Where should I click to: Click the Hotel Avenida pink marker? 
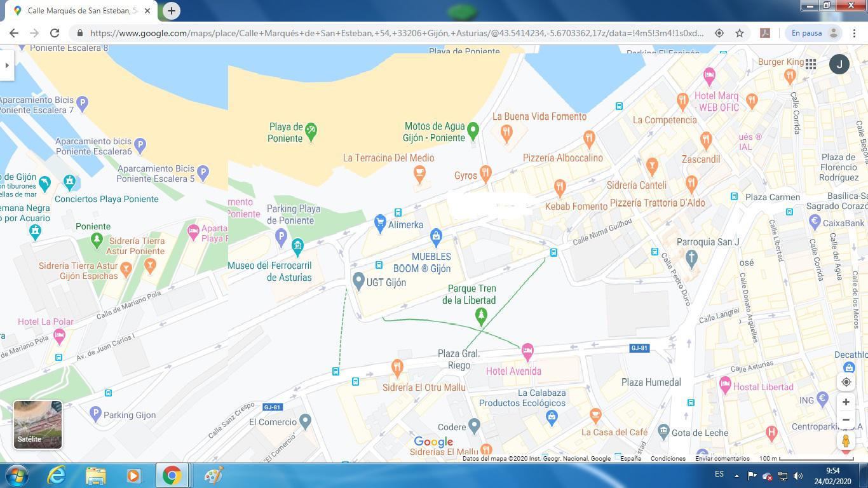click(527, 351)
